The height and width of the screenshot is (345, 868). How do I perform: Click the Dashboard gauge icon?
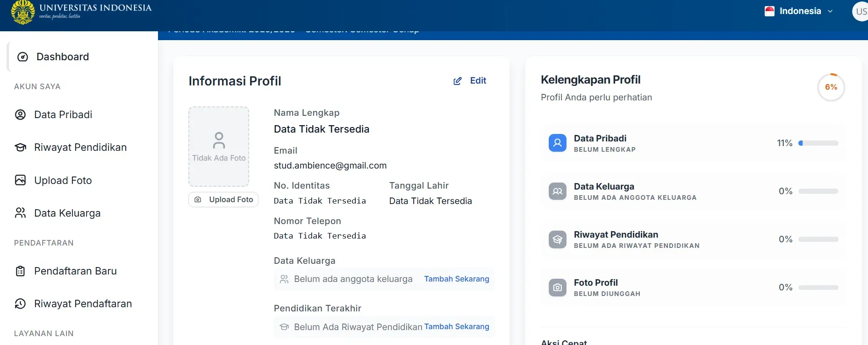(22, 57)
